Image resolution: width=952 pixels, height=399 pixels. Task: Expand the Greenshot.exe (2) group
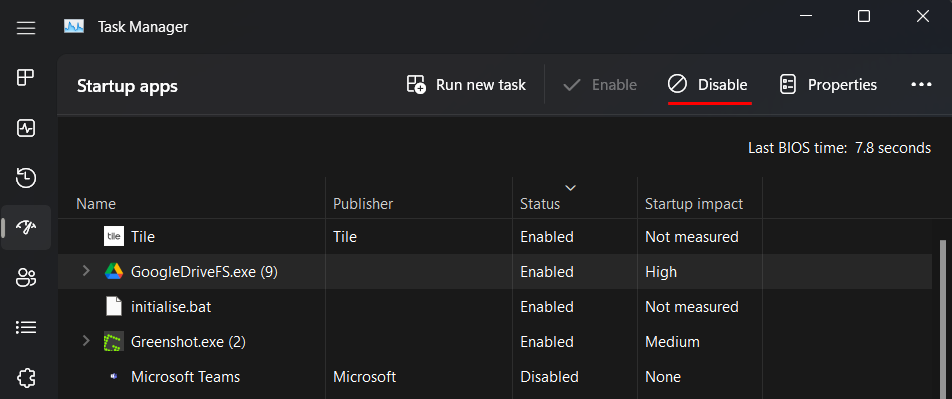pyautogui.click(x=86, y=341)
